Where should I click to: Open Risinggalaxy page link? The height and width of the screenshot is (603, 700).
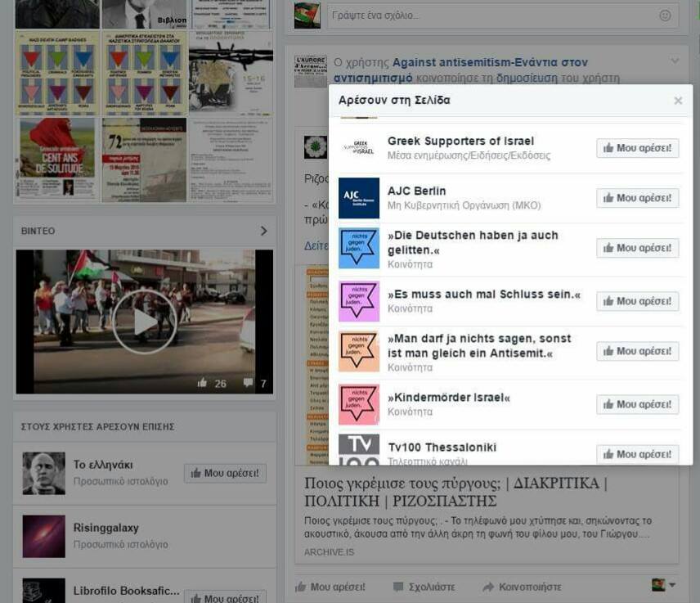(x=105, y=528)
